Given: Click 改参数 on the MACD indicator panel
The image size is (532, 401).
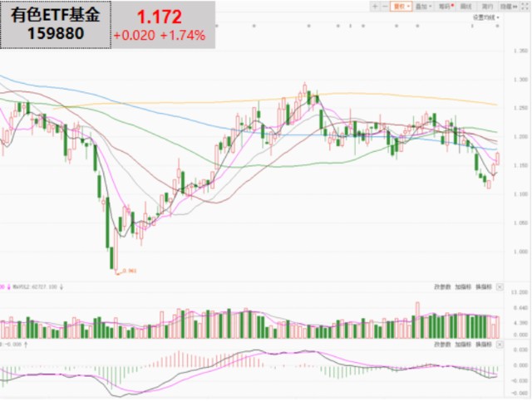Looking at the screenshot, I should click(442, 345).
